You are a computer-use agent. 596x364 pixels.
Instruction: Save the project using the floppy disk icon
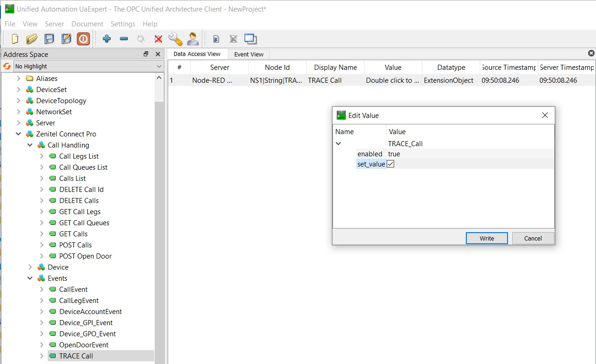[x=49, y=39]
